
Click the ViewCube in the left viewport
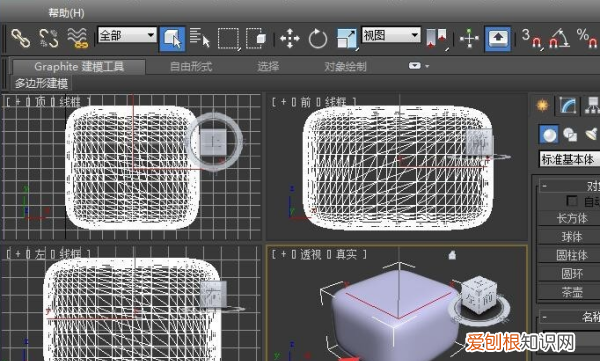coord(213,294)
